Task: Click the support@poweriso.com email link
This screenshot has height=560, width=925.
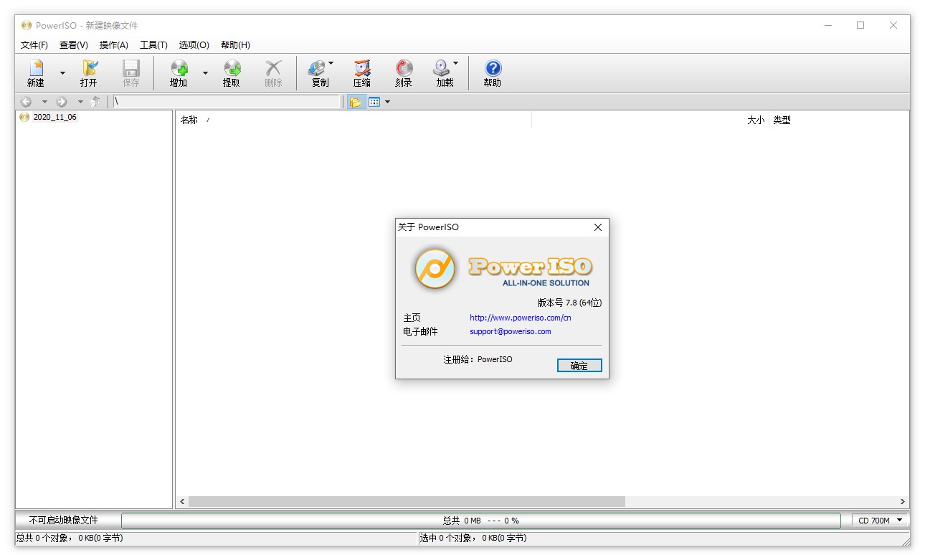Action: [510, 331]
